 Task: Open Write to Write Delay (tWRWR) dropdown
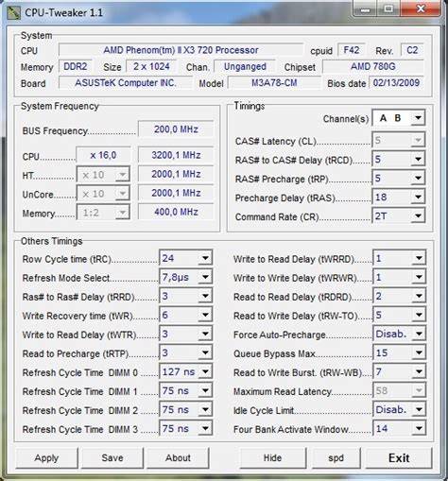click(x=399, y=277)
